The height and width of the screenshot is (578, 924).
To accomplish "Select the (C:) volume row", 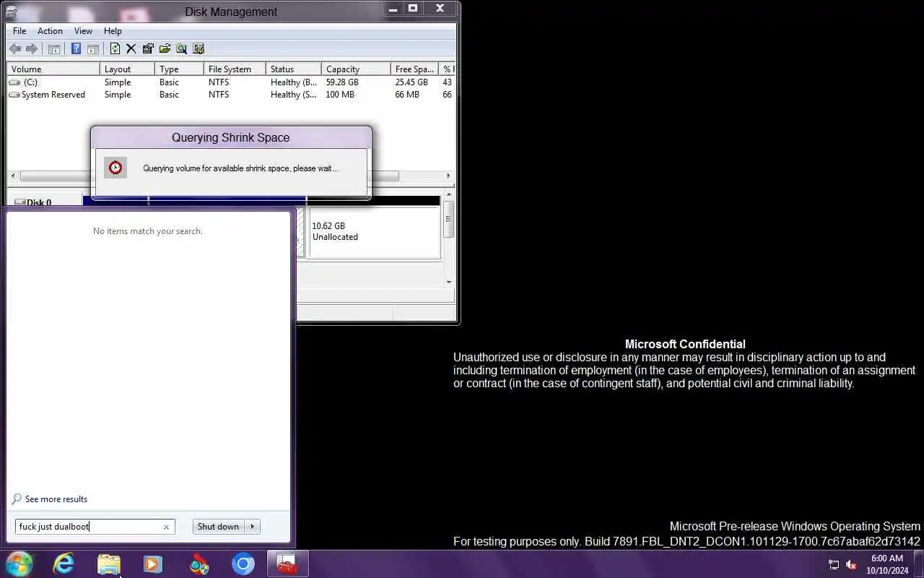I will pyautogui.click(x=231, y=82).
